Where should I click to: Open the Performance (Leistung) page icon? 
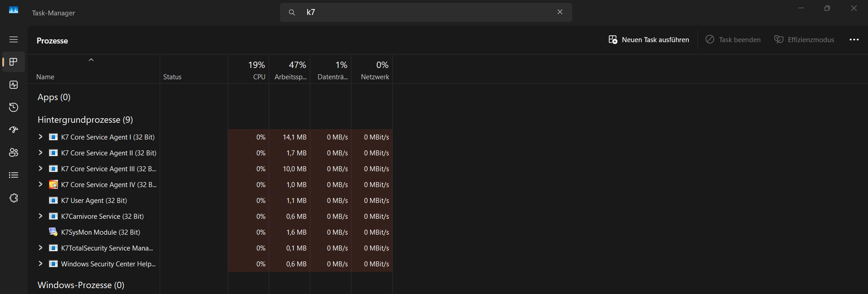(x=14, y=85)
